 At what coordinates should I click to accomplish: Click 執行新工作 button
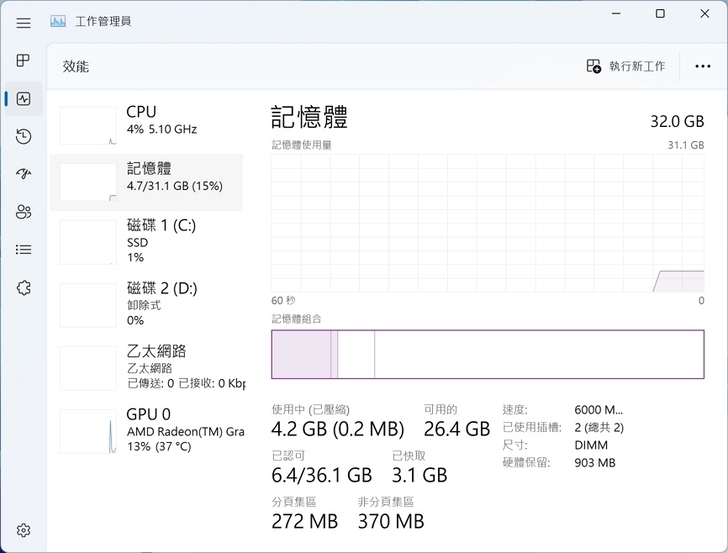pos(626,66)
